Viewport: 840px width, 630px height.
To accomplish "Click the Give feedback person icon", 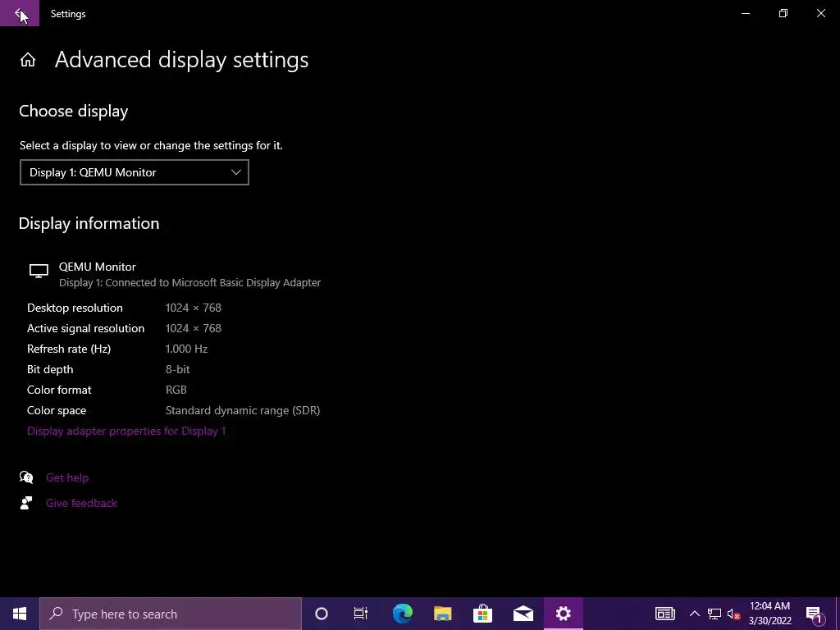I will point(26,503).
